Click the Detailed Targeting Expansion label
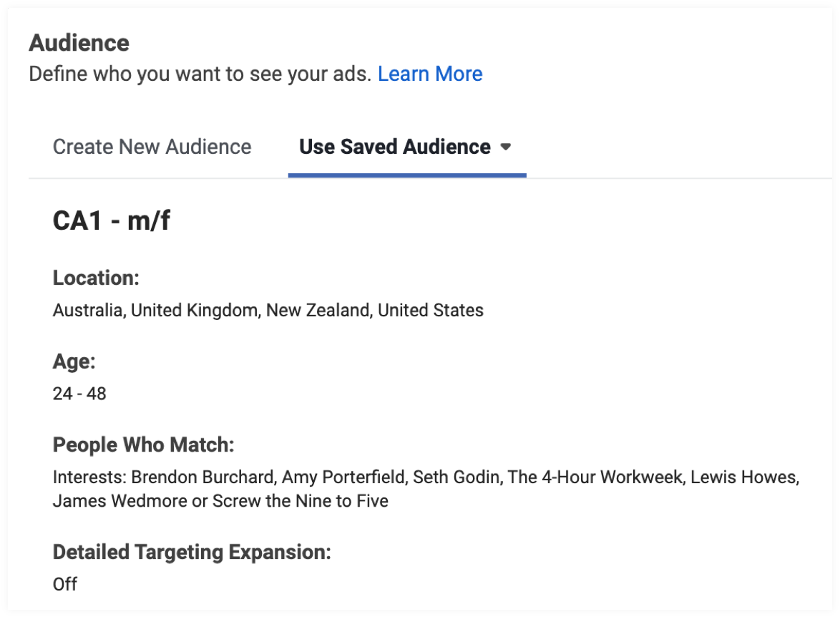The image size is (840, 617). click(192, 553)
